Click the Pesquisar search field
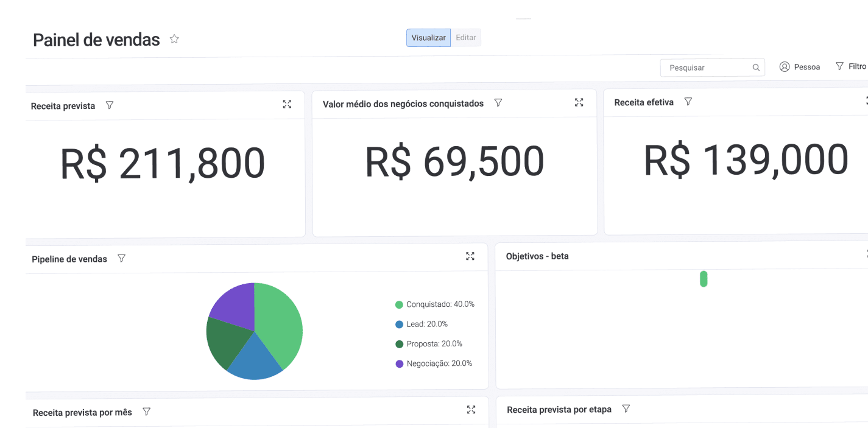 [x=707, y=68]
